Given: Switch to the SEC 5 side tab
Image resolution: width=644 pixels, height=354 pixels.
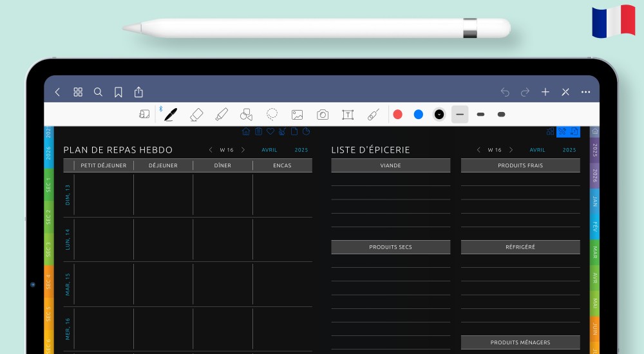Looking at the screenshot, I should 48,313.
